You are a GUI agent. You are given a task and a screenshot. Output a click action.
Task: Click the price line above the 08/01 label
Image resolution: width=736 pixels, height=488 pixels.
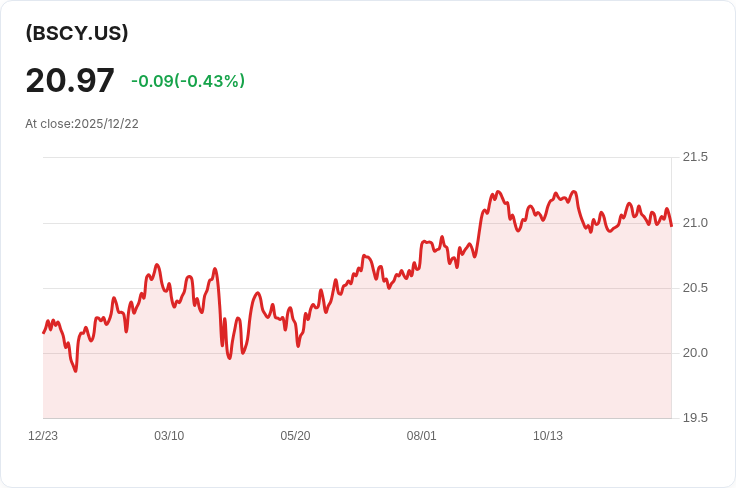pos(422,244)
